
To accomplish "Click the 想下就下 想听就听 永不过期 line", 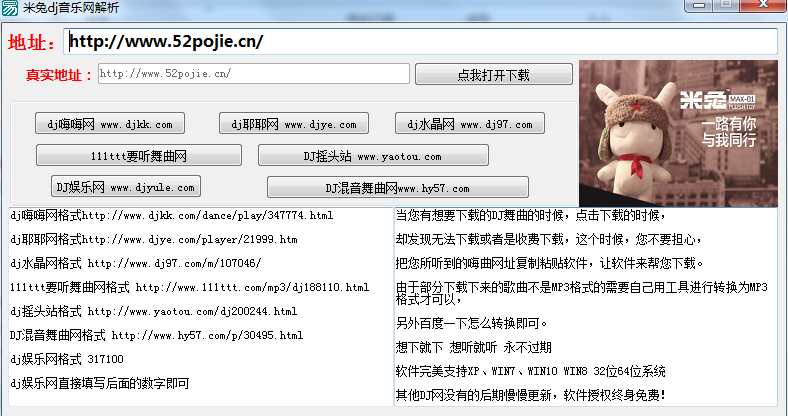I will 474,347.
